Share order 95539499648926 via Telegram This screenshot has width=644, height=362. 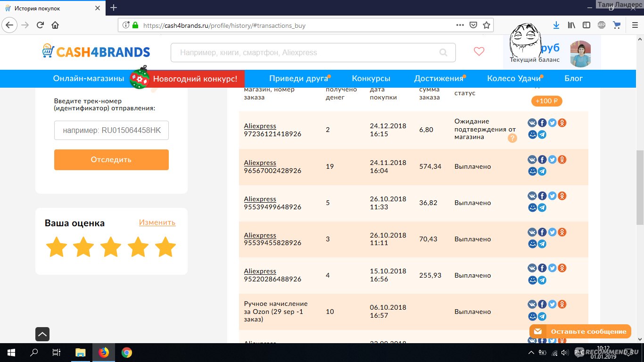542,207
